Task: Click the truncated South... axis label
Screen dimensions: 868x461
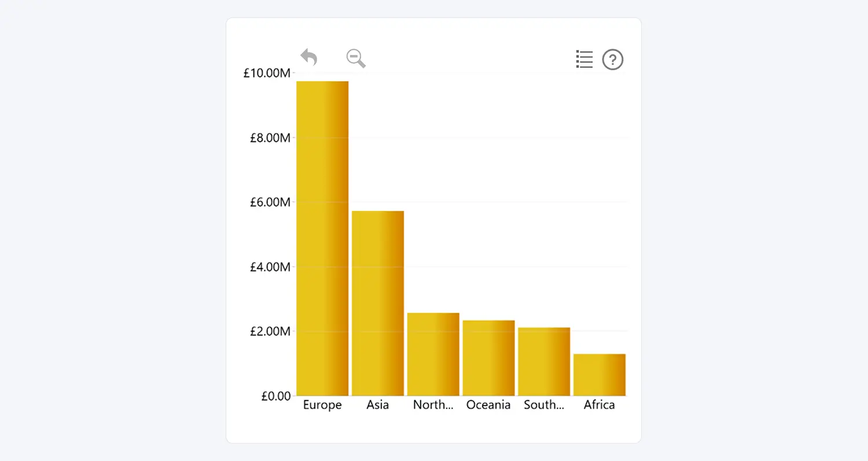Action: tap(544, 405)
